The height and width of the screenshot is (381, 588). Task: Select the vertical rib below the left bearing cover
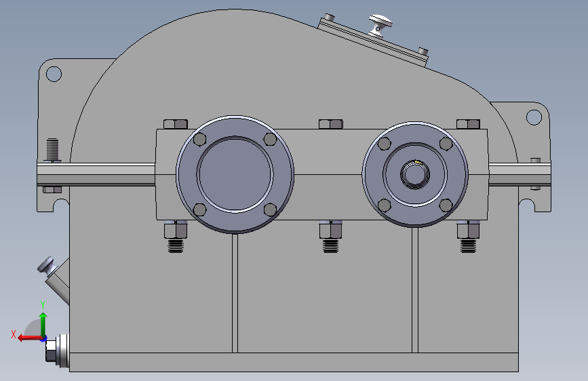click(235, 294)
